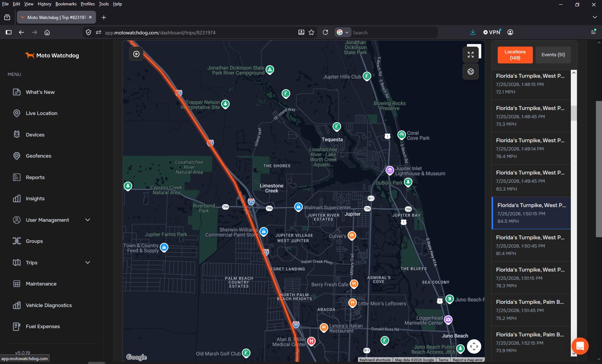Select the 78.3 MPH location entry

point(531,278)
